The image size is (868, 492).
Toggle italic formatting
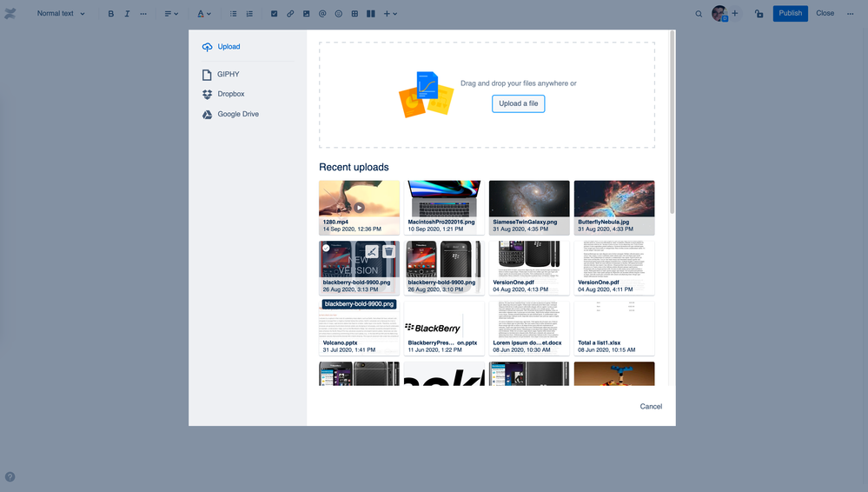point(127,14)
